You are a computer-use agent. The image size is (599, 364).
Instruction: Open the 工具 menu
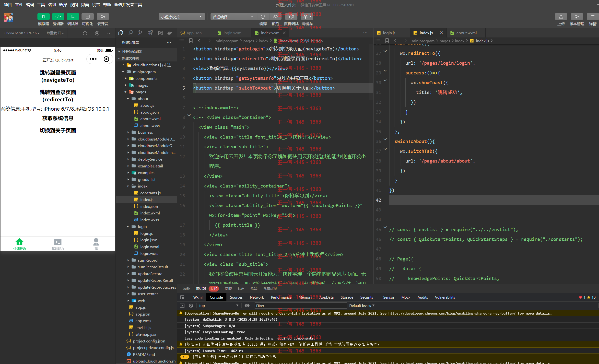[41, 5]
